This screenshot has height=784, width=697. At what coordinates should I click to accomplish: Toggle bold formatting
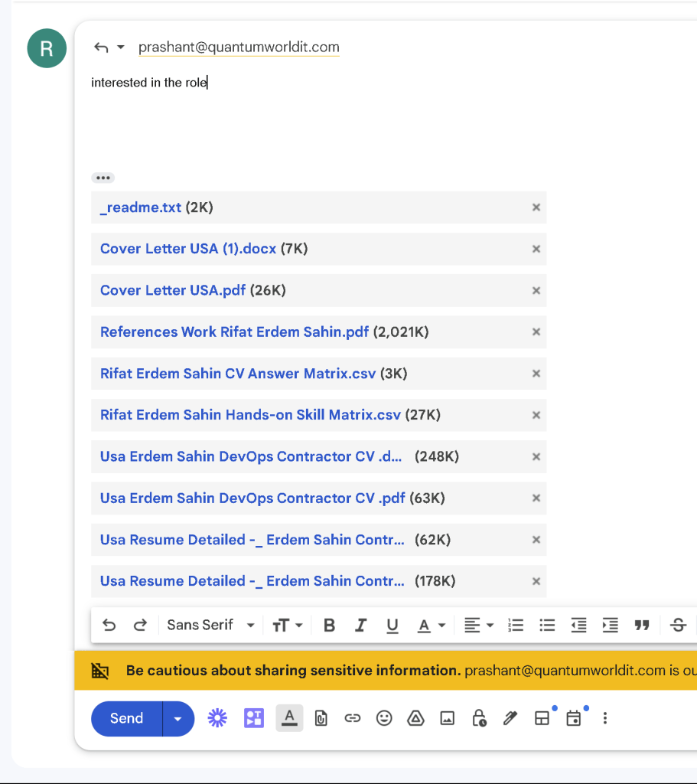point(329,625)
